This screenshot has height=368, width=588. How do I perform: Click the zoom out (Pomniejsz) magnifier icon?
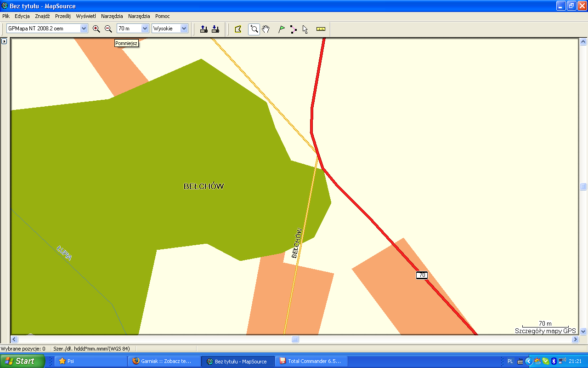point(108,29)
